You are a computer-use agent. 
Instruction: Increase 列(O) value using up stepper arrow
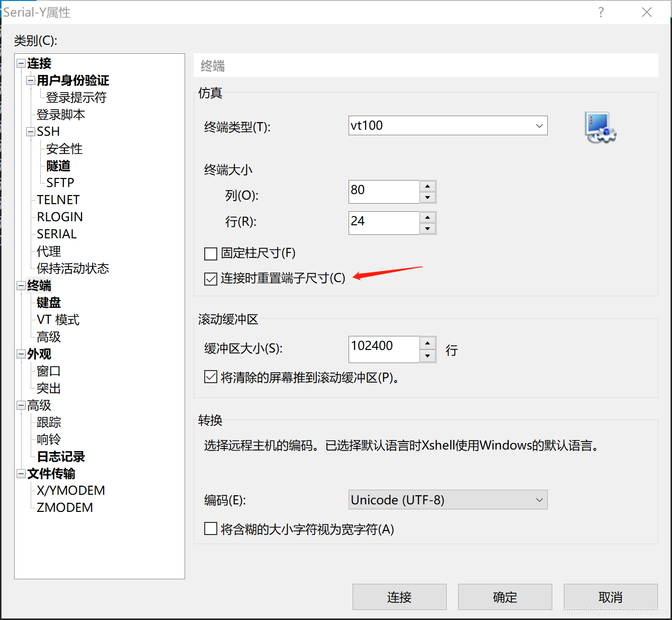coord(428,186)
